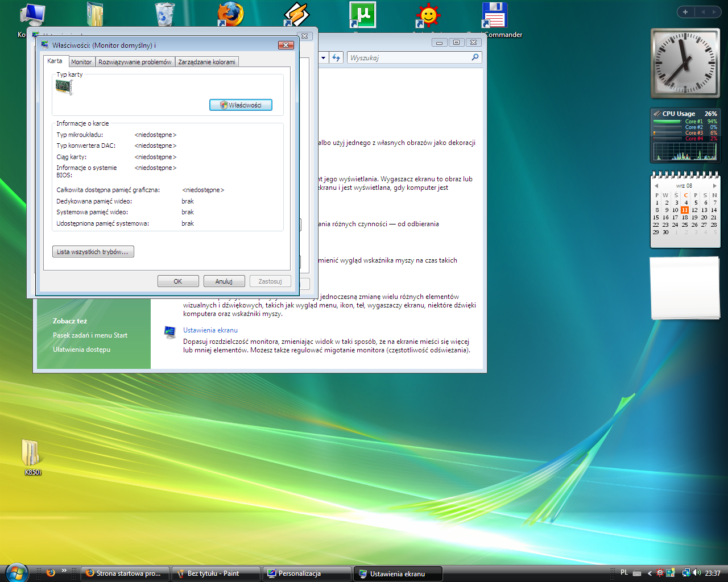Show hidden tray icons with the chevron
Screen dimensions: 728x582
click(650, 573)
